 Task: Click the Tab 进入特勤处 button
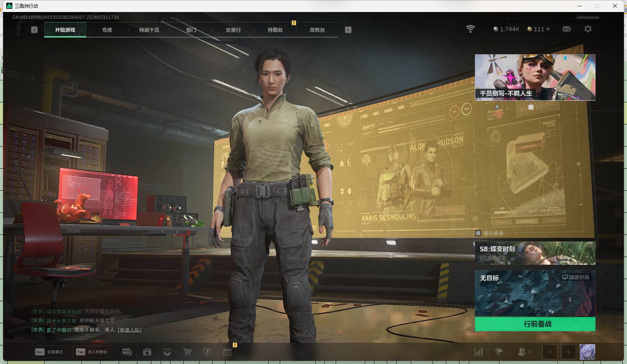92,352
